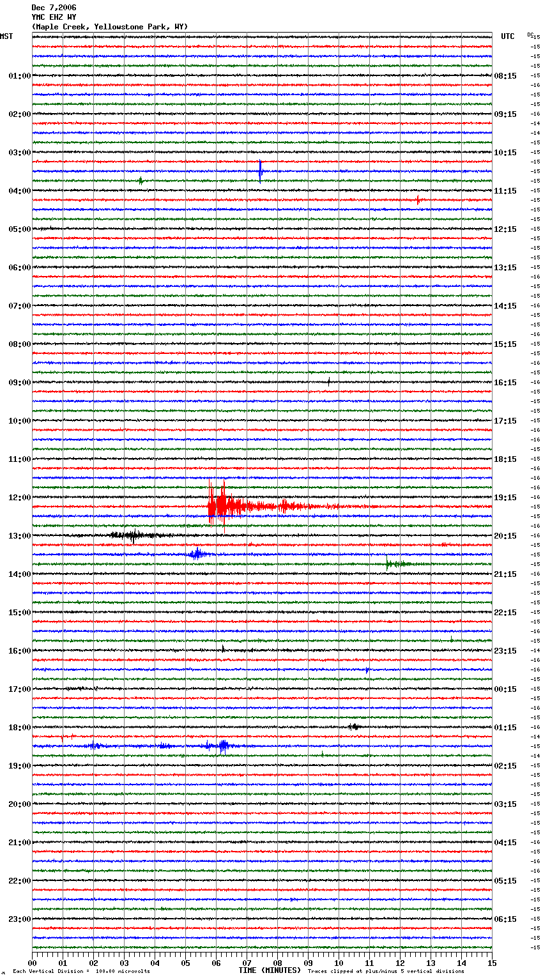Click the '20:15' UTC time label
Viewport: 543px width, 980px height.
(x=505, y=536)
